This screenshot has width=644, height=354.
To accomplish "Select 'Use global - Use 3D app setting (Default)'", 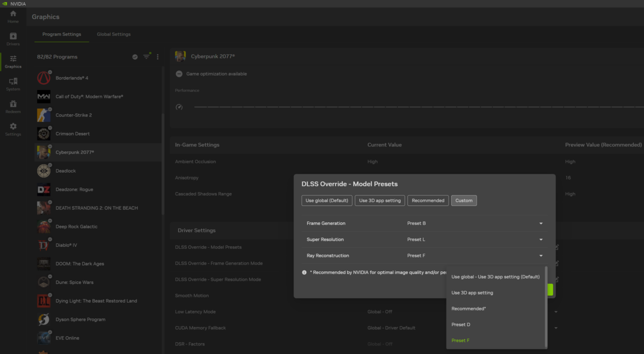I will click(496, 277).
